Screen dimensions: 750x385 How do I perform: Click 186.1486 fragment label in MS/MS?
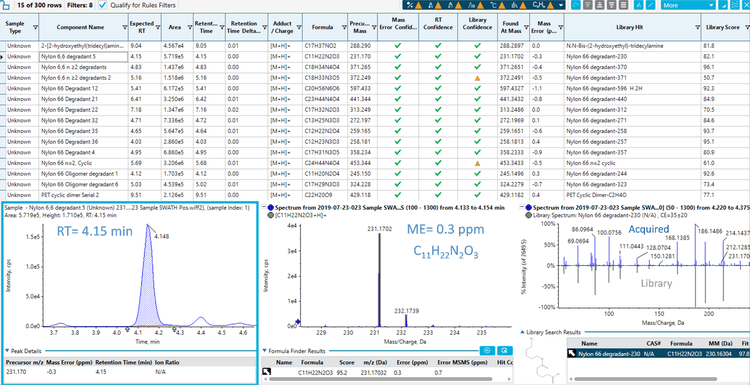[709, 231]
